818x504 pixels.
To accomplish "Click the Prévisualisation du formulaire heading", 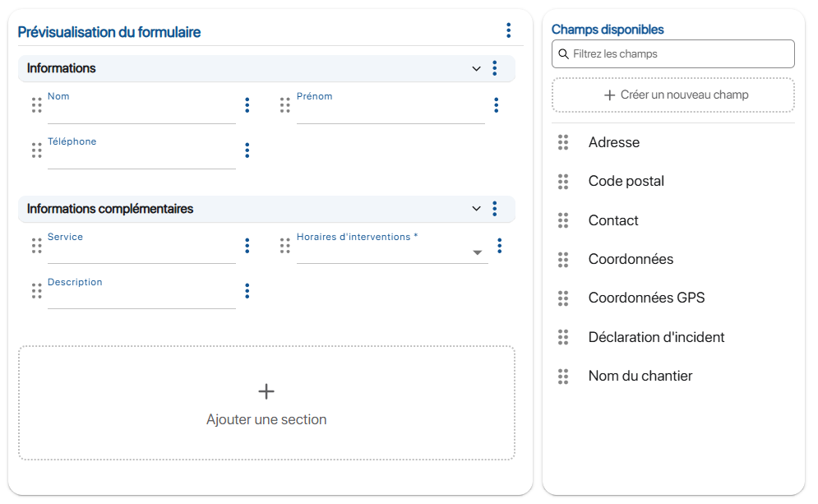I will click(109, 32).
